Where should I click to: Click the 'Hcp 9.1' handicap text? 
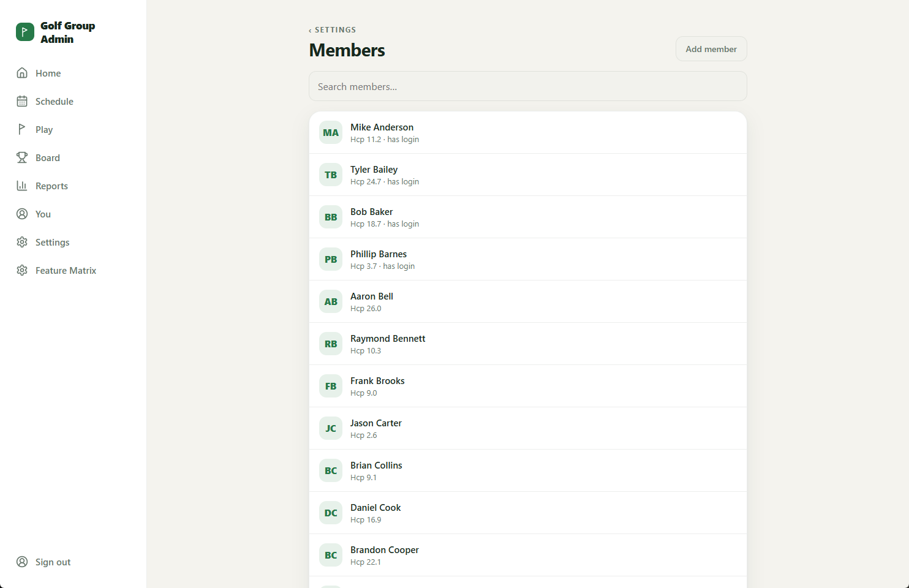click(363, 478)
